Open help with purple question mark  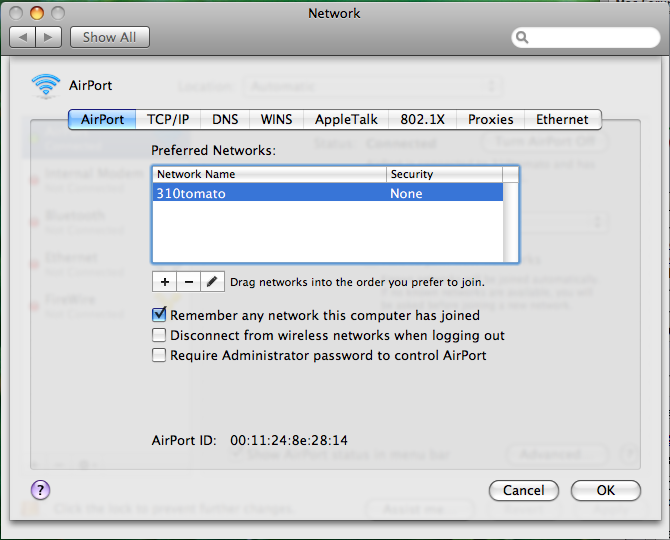41,490
